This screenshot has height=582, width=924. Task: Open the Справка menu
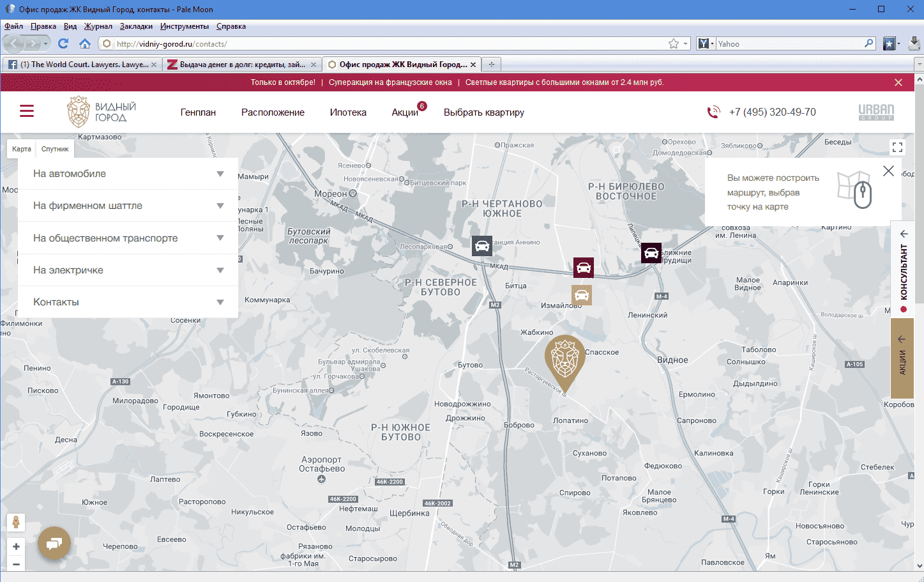pos(231,26)
